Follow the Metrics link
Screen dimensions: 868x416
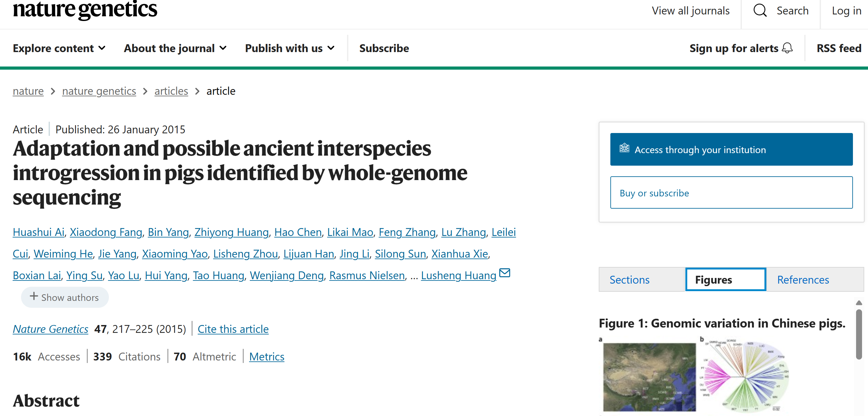[x=266, y=356]
